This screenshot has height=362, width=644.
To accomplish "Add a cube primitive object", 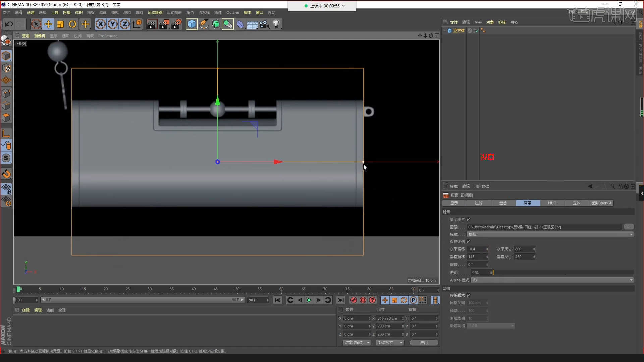I will point(192,24).
